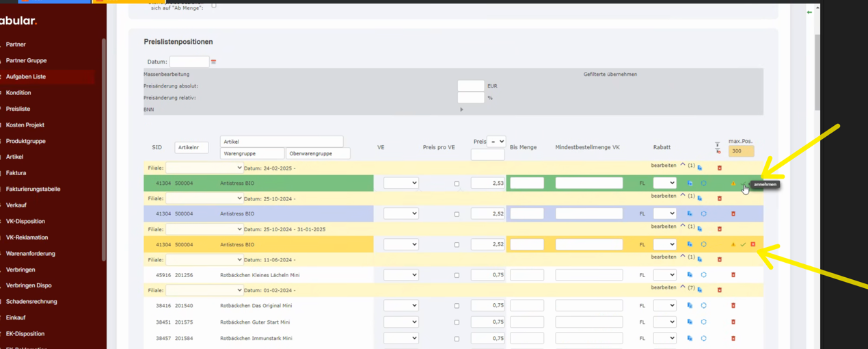Open the Preis comparison operator dropdown
This screenshot has width=868, height=349.
pos(496,142)
